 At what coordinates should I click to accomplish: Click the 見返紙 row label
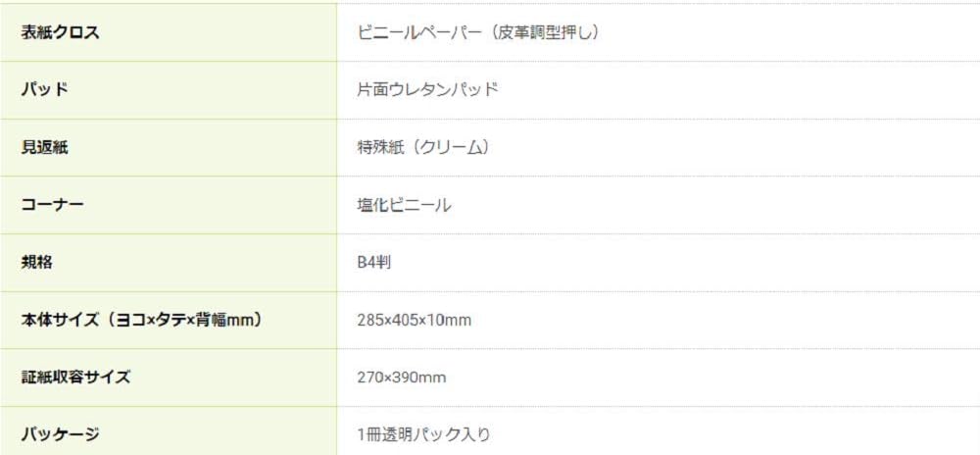tap(45, 148)
